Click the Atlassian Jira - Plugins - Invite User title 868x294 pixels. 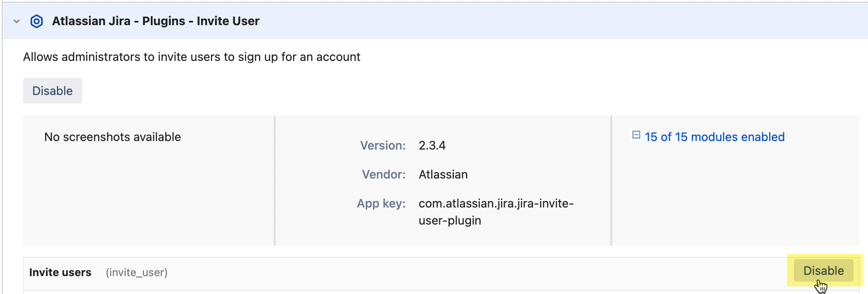pyautogui.click(x=155, y=21)
